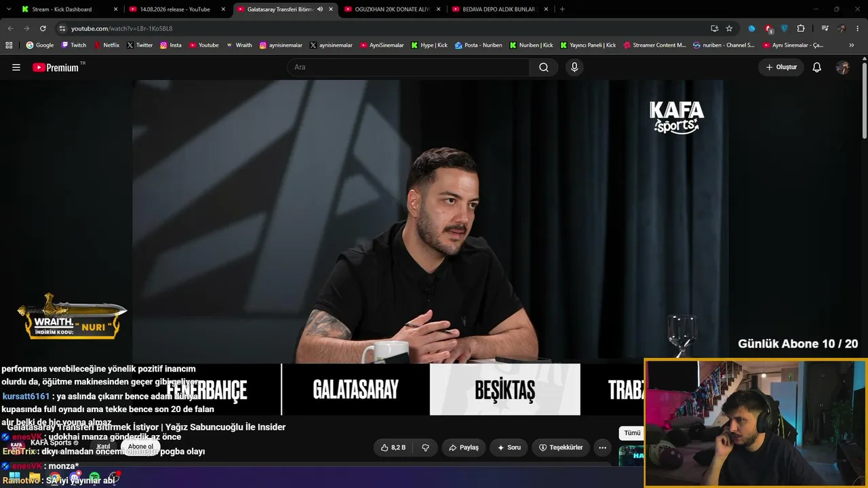Click the YouTube search magnifier button
Screen dimensions: 868x488
544,67
